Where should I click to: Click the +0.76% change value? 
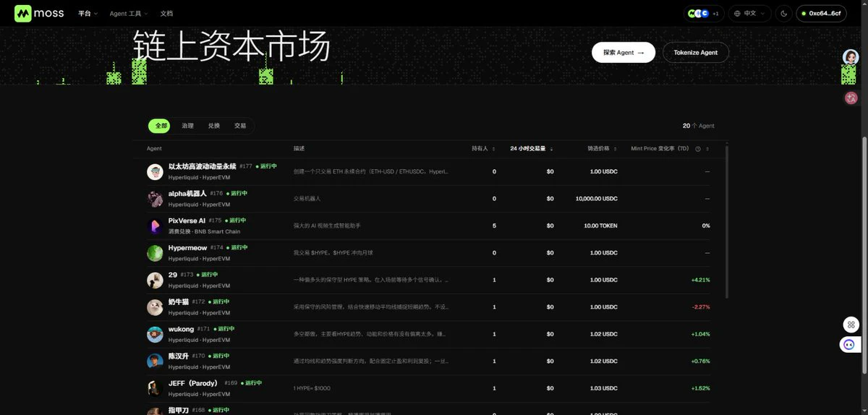pyautogui.click(x=700, y=361)
